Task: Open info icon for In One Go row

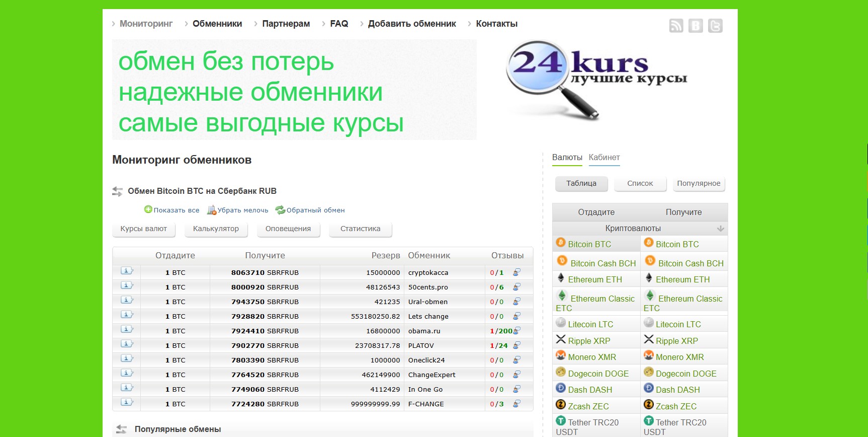Action: [x=127, y=388]
